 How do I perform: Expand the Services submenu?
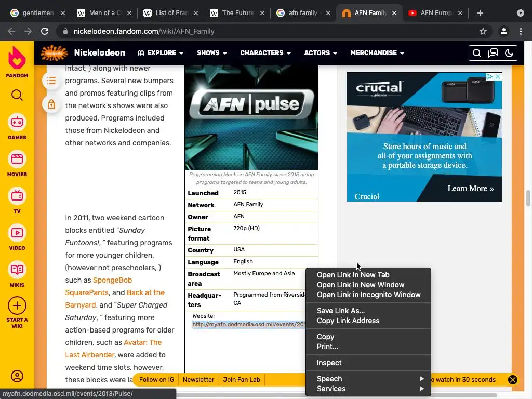click(x=368, y=389)
